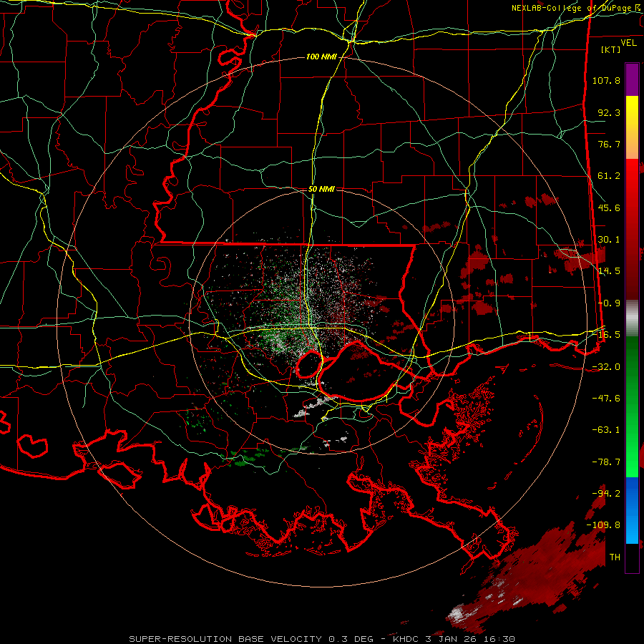Select the -16.5 legend value
Viewport: 644px width, 644px height.
(x=606, y=335)
